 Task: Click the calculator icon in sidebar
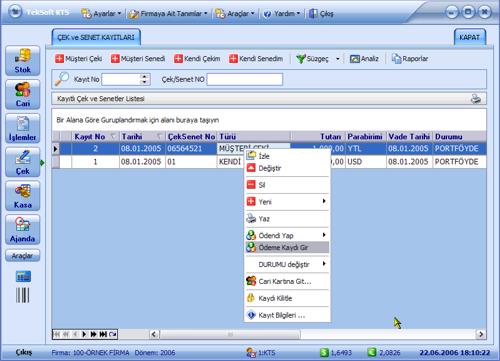coord(23,276)
